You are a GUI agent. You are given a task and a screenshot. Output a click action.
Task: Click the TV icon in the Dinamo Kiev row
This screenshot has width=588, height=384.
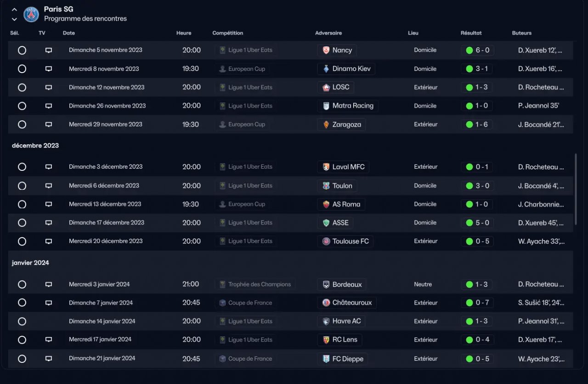click(49, 69)
